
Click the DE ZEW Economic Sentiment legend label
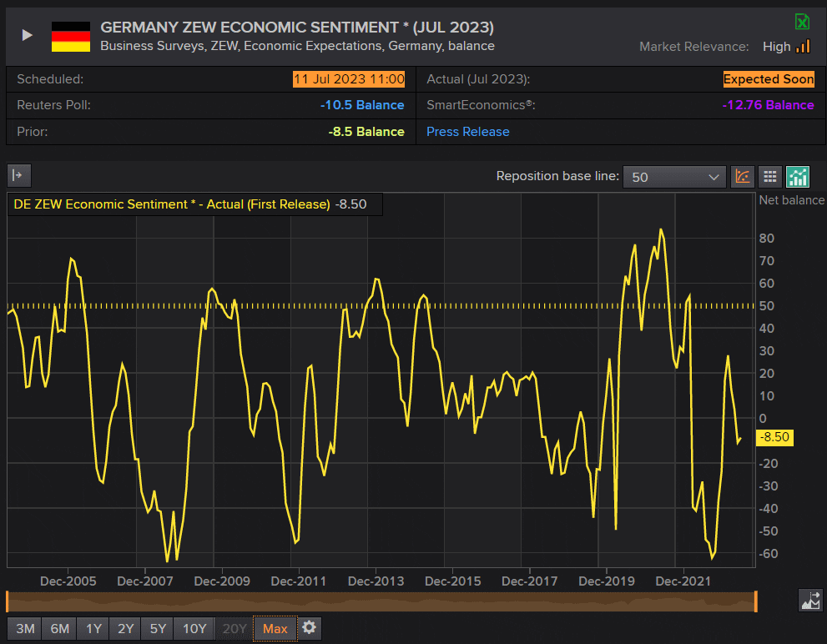point(172,204)
